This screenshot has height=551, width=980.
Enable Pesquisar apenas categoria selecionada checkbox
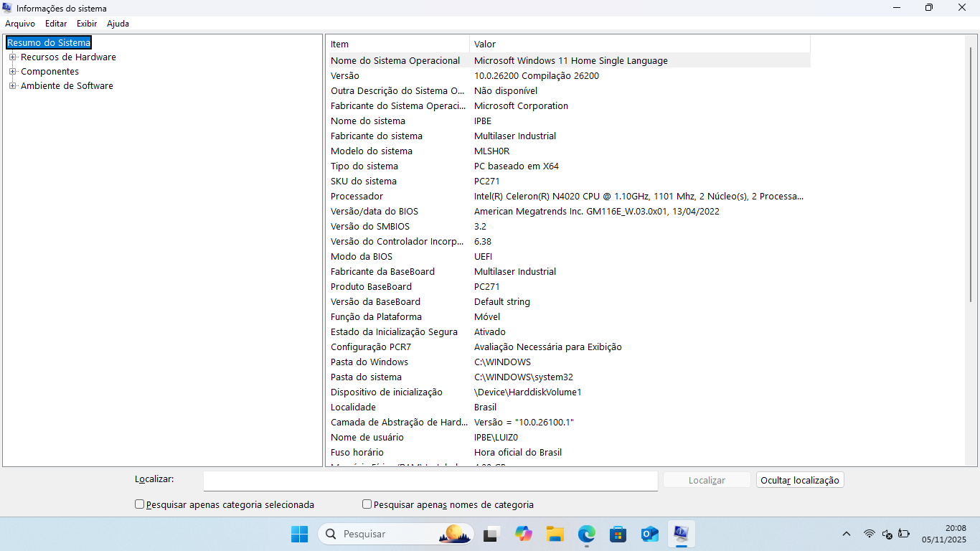tap(140, 504)
